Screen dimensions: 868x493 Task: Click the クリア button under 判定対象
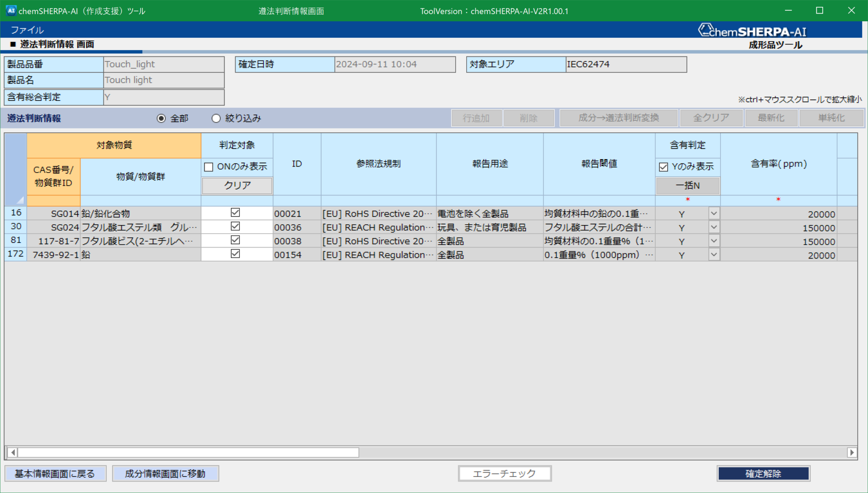click(236, 185)
